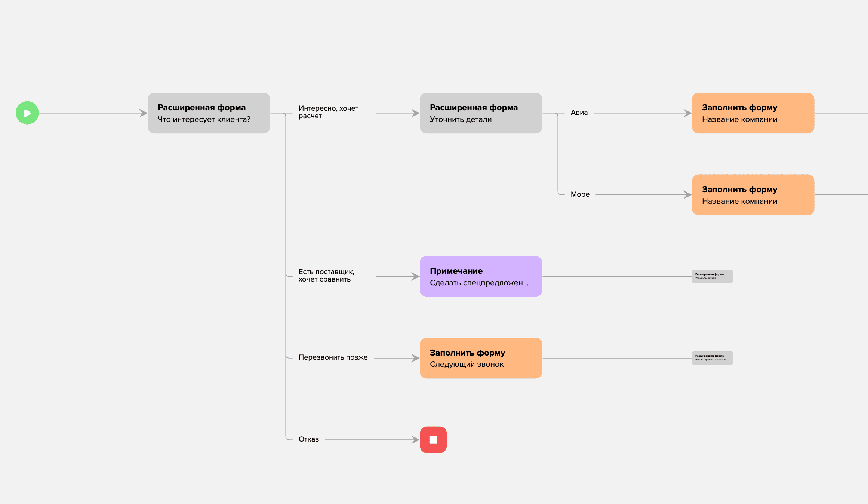The width and height of the screenshot is (868, 504).
Task: Open 'Название компании' block after Море
Action: tap(753, 195)
